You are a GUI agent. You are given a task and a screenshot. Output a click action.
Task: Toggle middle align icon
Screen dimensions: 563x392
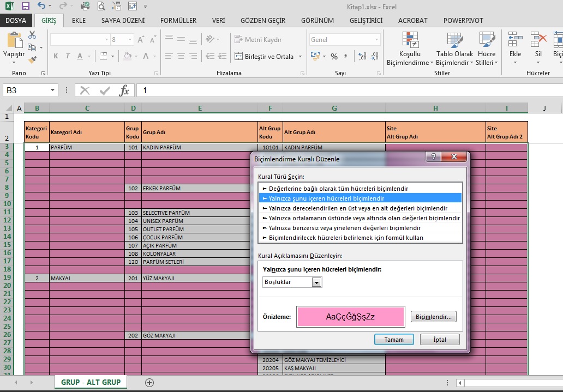click(181, 39)
